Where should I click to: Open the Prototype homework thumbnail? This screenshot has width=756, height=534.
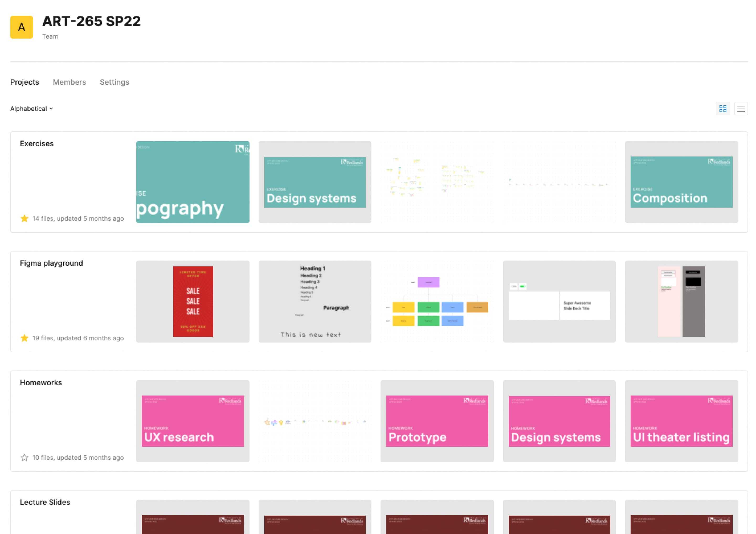click(437, 421)
